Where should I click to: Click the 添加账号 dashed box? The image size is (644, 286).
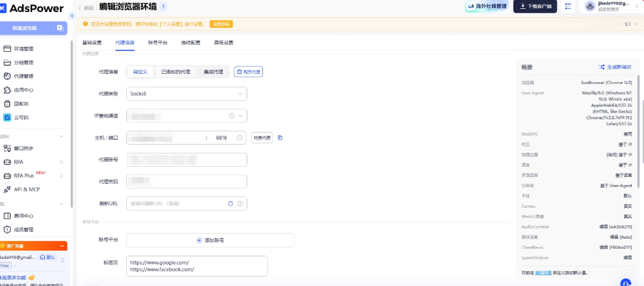(210, 241)
